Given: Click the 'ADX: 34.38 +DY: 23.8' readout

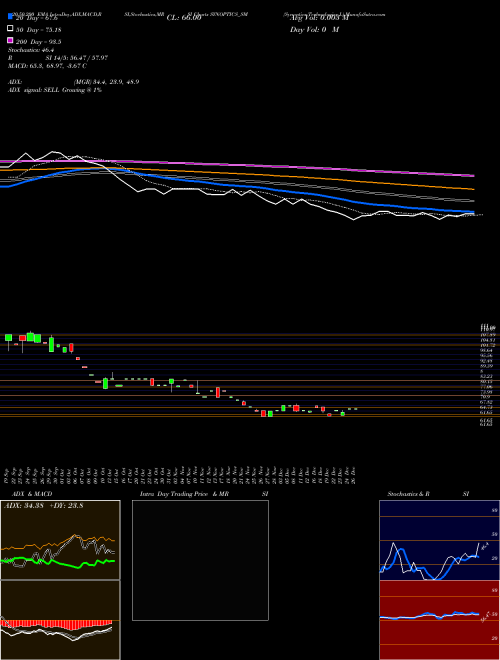Looking at the screenshot, I should (43, 506).
